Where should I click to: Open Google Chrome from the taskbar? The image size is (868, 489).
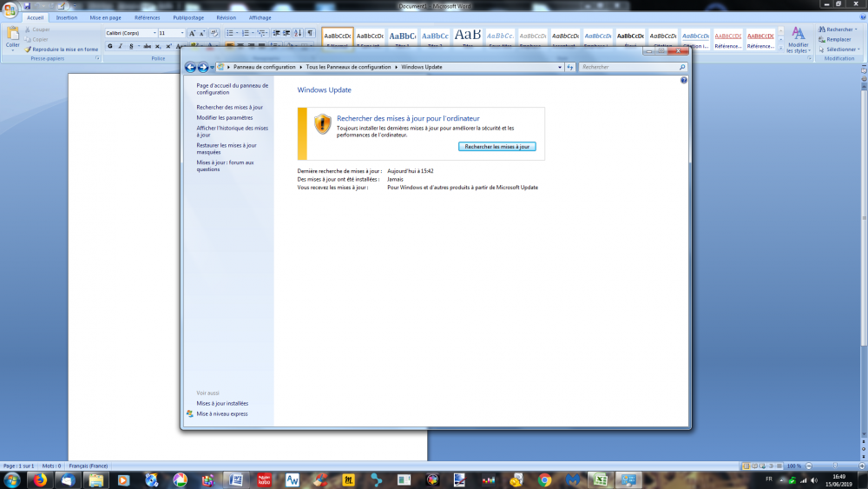pos(544,480)
